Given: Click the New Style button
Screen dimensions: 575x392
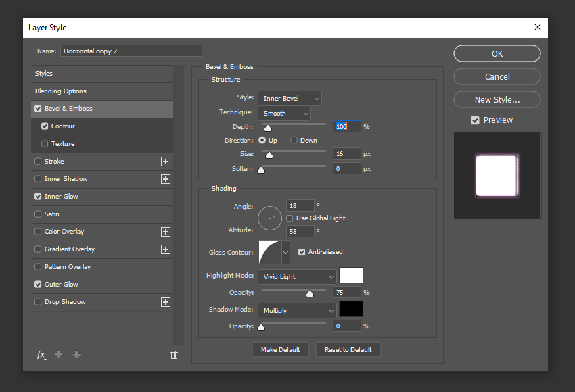Looking at the screenshot, I should [x=497, y=99].
